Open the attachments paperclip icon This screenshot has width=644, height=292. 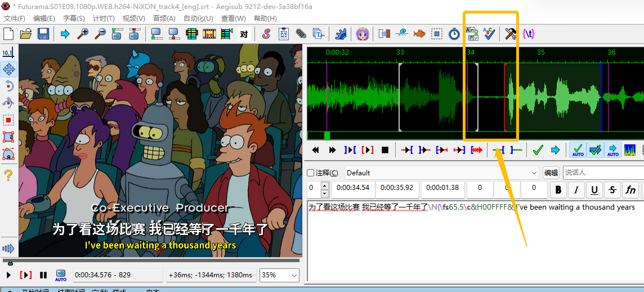point(301,34)
